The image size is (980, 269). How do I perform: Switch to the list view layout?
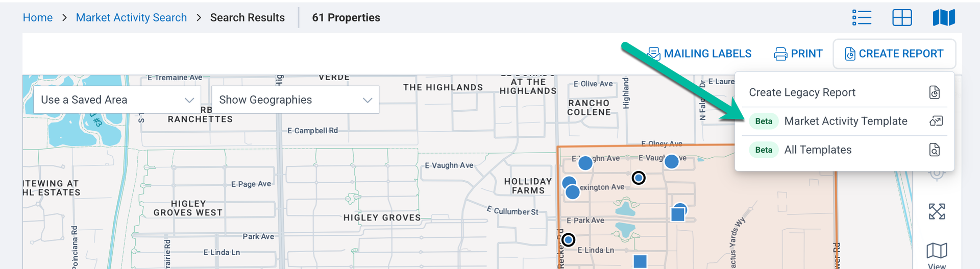click(862, 17)
